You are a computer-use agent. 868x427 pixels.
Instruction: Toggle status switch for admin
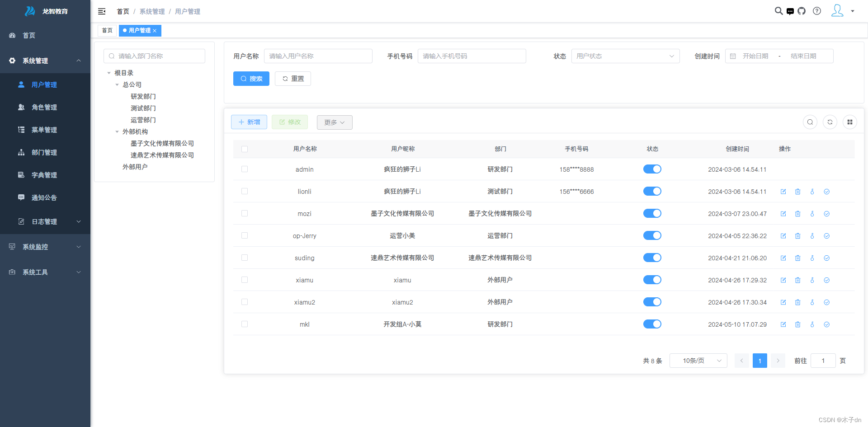click(652, 169)
